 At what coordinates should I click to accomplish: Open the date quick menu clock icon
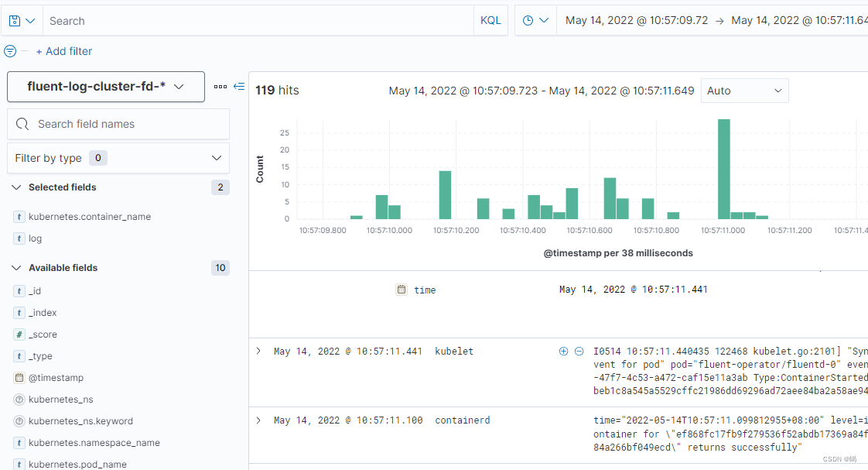pos(535,21)
